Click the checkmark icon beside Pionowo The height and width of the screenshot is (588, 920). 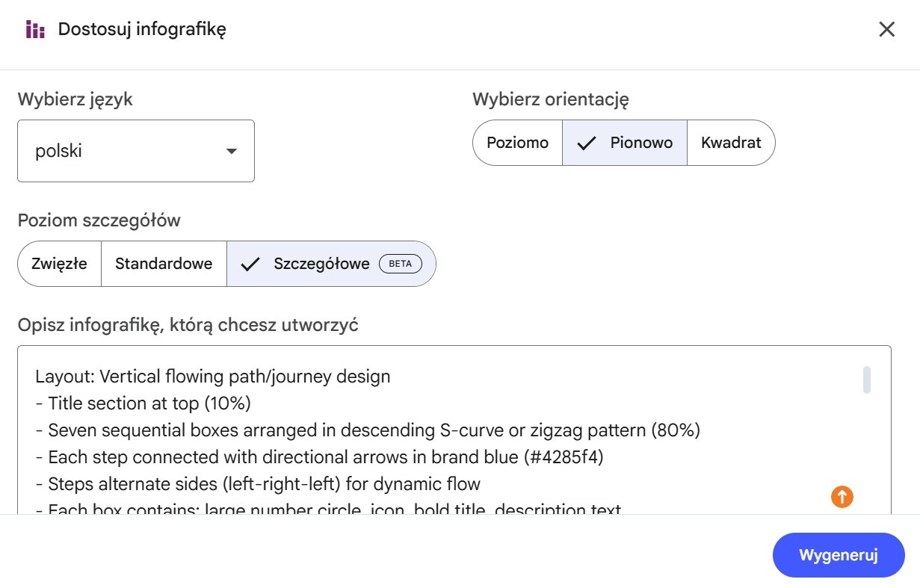tap(587, 143)
